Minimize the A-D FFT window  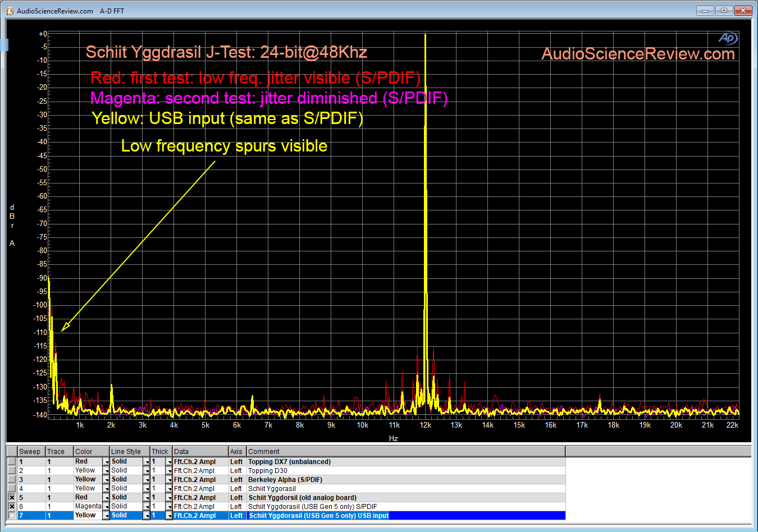pos(705,11)
